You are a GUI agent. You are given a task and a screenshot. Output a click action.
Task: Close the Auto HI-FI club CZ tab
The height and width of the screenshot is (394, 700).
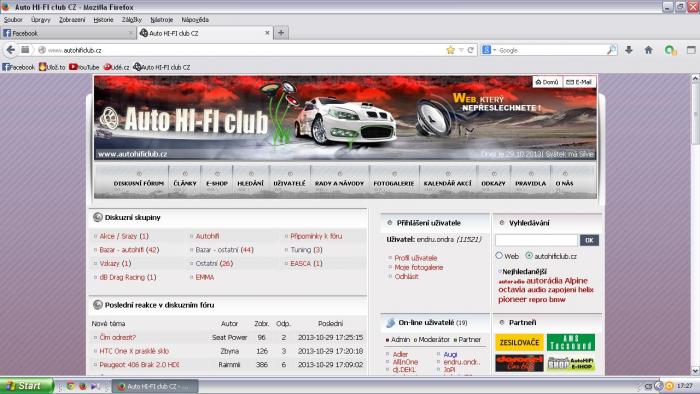[x=267, y=33]
